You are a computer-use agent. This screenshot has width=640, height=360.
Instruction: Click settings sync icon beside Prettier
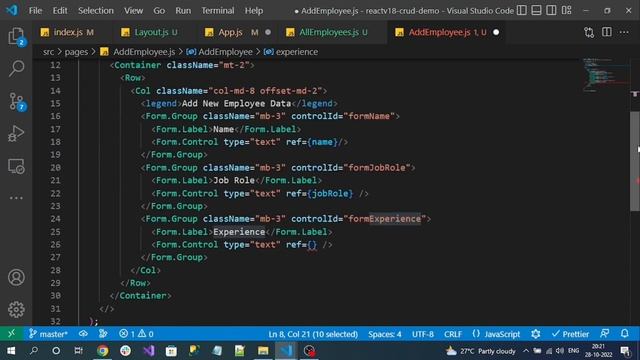pos(536,334)
